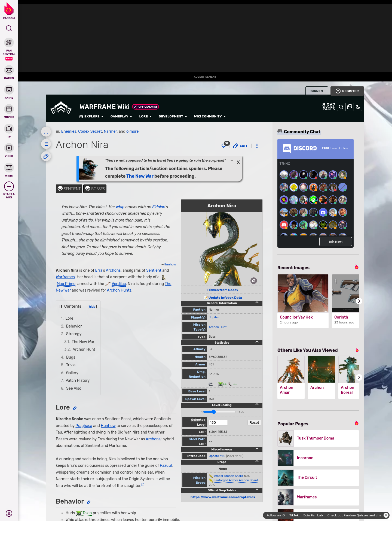Click the Recent Images next arrow

tap(359, 301)
